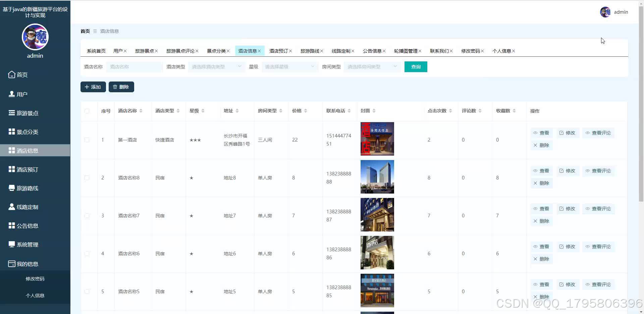644x314 pixels.
Task: Click 修改 for 酒店名称8 row
Action: tap(568, 171)
